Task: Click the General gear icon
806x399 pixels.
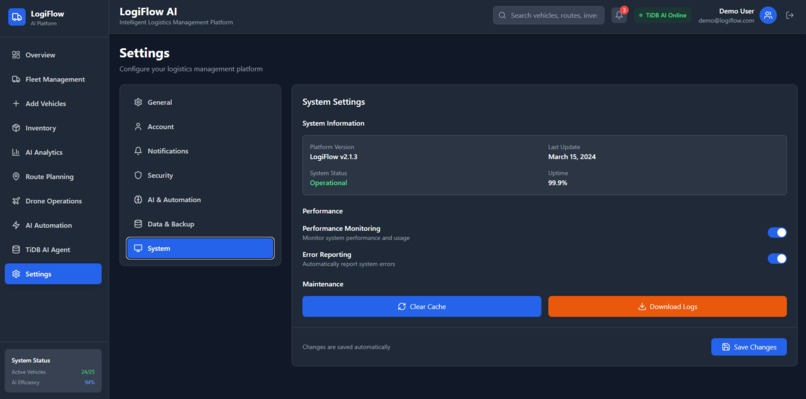Action: click(x=138, y=102)
